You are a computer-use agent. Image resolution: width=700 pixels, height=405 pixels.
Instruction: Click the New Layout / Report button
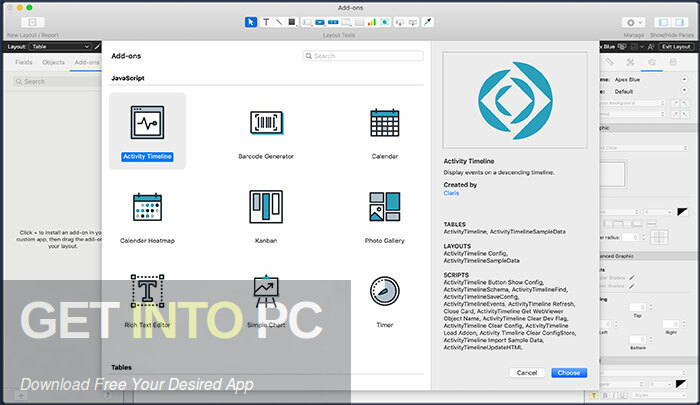click(x=33, y=22)
